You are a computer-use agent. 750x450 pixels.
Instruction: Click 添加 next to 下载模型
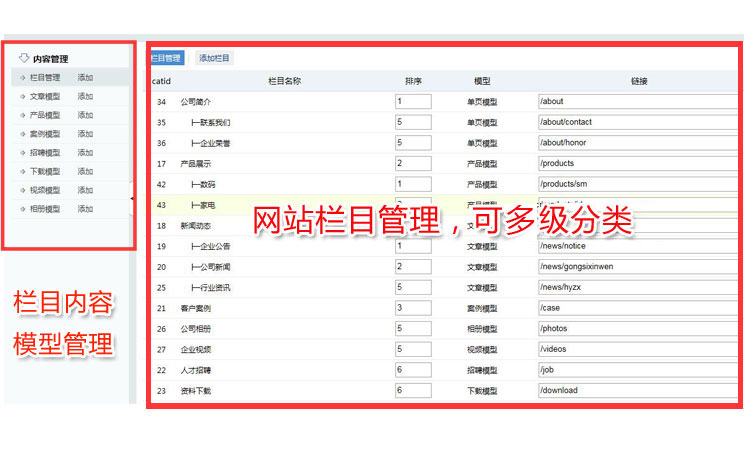click(x=85, y=171)
